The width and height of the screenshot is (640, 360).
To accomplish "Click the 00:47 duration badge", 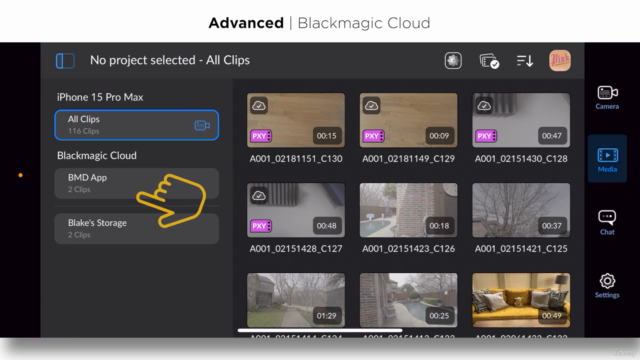I will (552, 136).
